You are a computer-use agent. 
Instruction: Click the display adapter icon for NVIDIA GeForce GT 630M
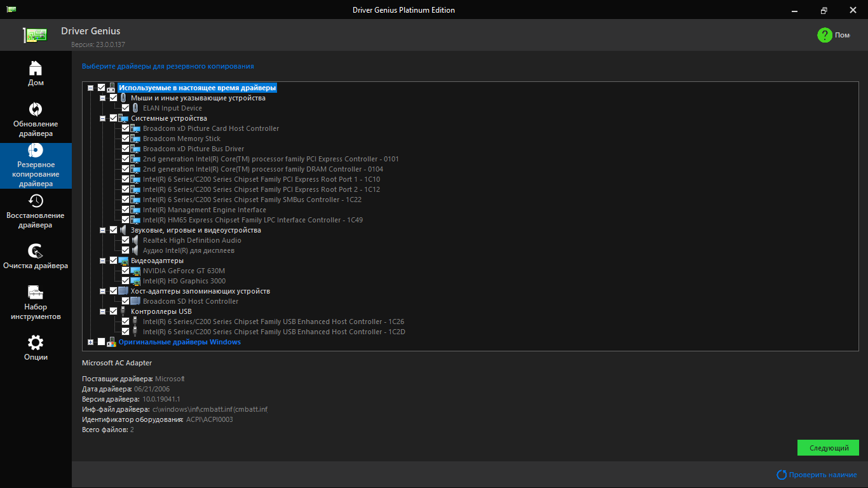[135, 271]
